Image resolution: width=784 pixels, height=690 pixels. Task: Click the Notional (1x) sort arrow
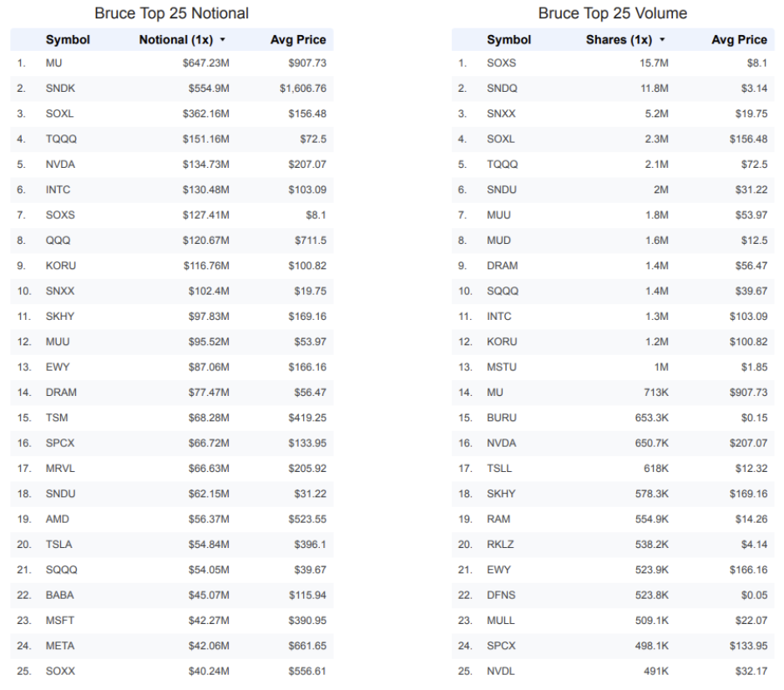coord(222,39)
